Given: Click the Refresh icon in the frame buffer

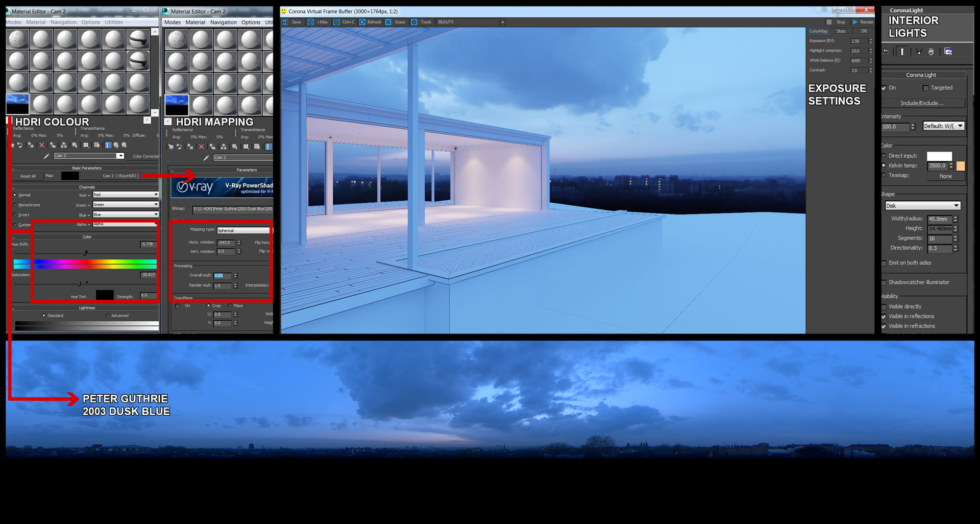Looking at the screenshot, I should (x=362, y=22).
